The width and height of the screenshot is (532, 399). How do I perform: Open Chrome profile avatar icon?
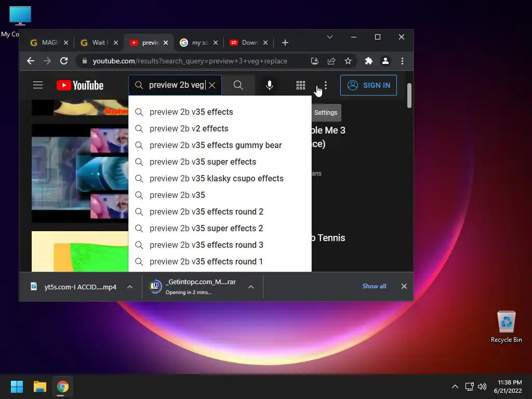tap(385, 61)
